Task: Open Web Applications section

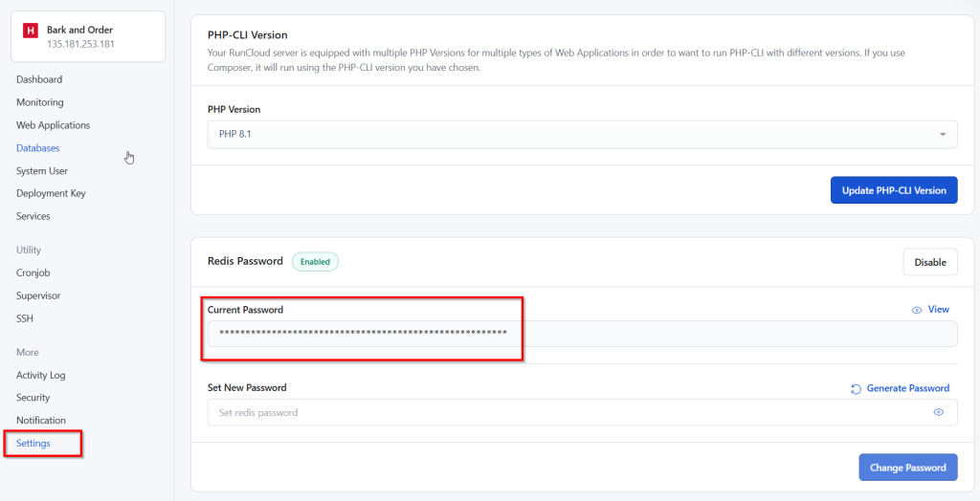Action: [54, 125]
